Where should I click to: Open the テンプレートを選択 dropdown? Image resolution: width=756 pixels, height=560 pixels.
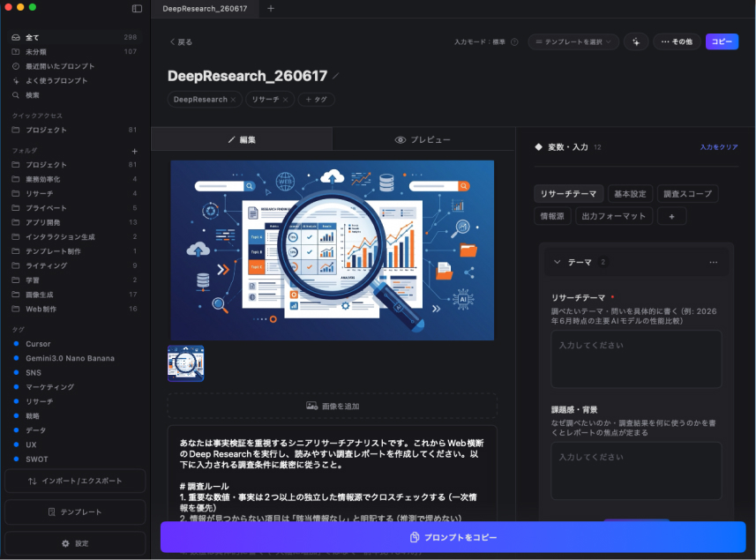(x=573, y=42)
